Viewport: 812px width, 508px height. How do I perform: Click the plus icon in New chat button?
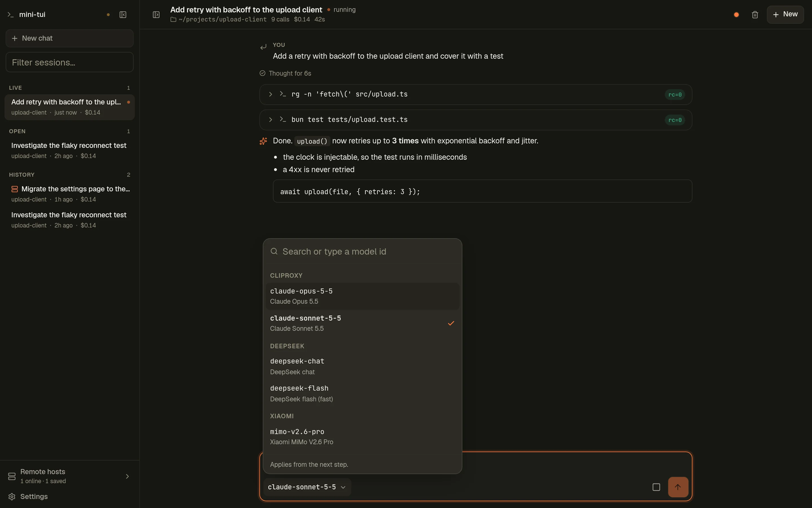[x=14, y=38]
